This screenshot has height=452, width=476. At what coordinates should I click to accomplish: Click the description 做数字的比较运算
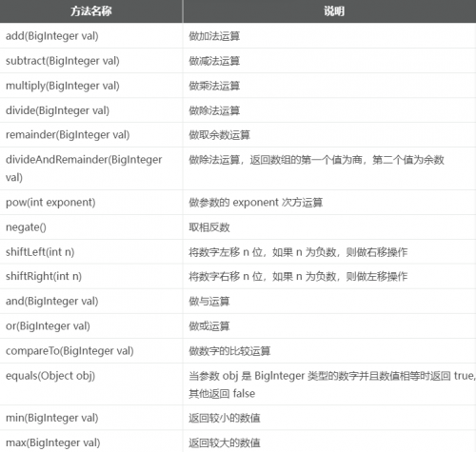(229, 351)
